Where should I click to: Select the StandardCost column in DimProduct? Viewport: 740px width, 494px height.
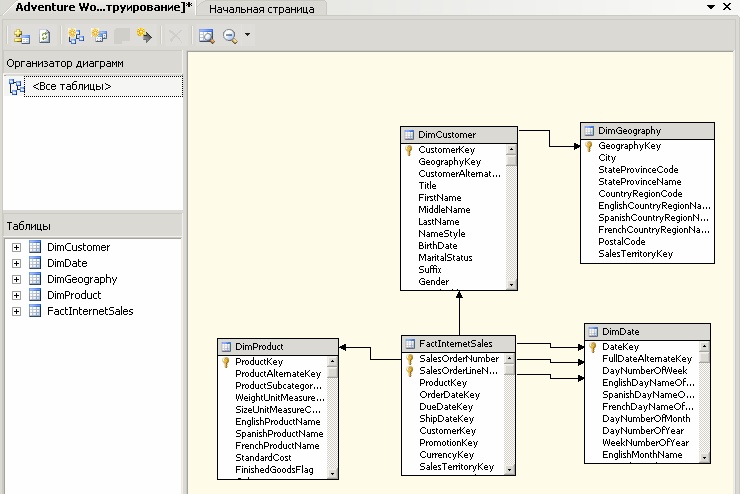263,458
